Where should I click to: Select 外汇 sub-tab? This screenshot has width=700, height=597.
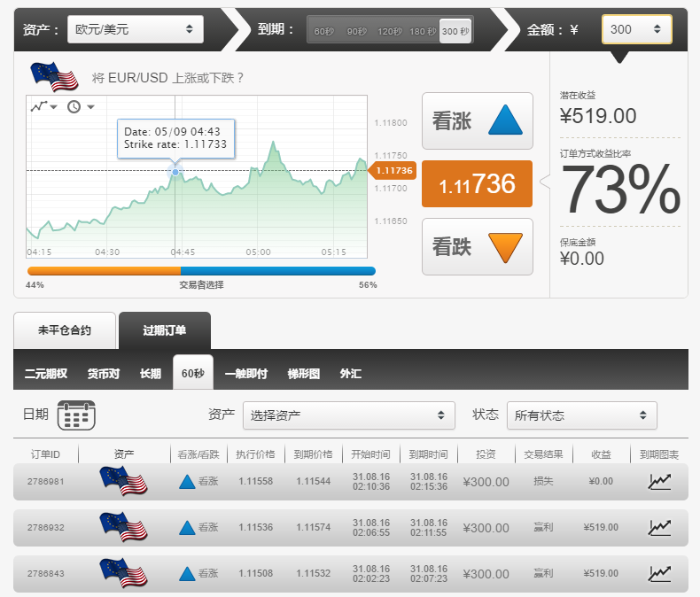click(351, 374)
